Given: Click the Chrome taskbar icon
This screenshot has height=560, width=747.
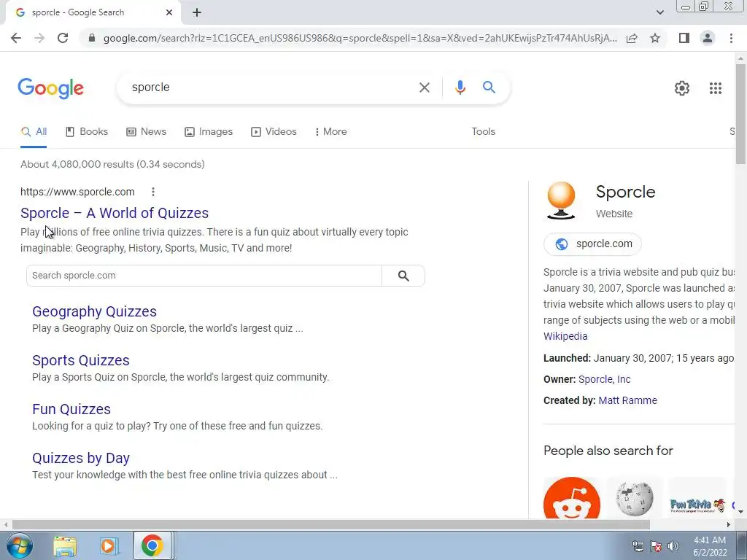Looking at the screenshot, I should [152, 545].
